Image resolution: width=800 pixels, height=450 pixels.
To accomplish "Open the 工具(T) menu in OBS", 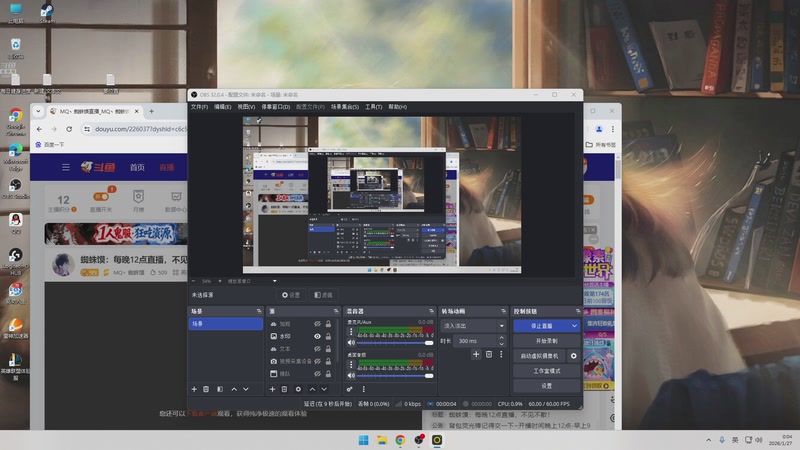I will click(373, 107).
